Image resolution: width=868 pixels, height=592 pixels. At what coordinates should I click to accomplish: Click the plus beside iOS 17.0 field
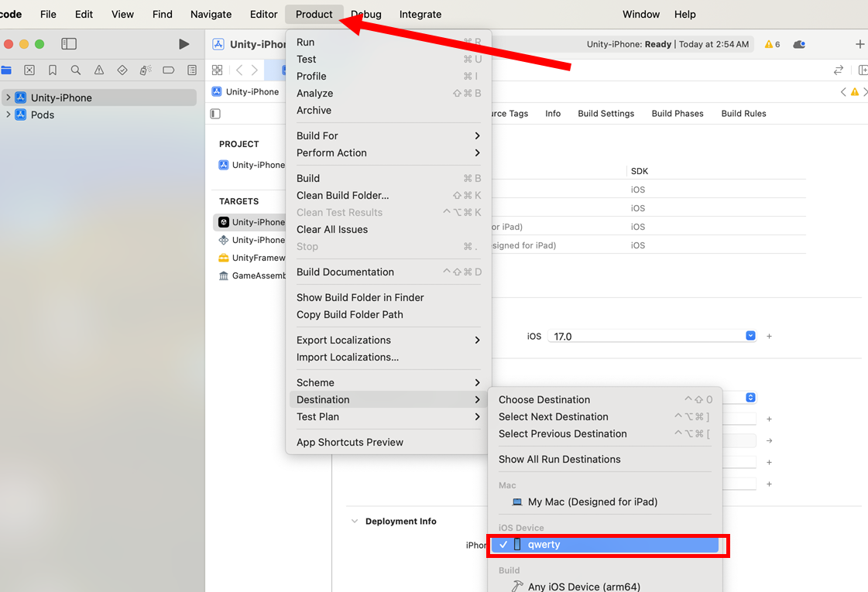[x=769, y=336]
